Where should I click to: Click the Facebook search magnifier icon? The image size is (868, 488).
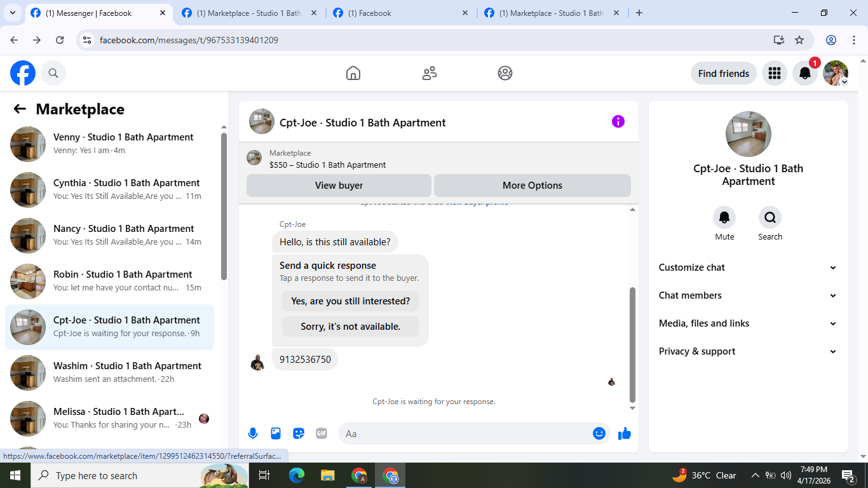[x=53, y=73]
